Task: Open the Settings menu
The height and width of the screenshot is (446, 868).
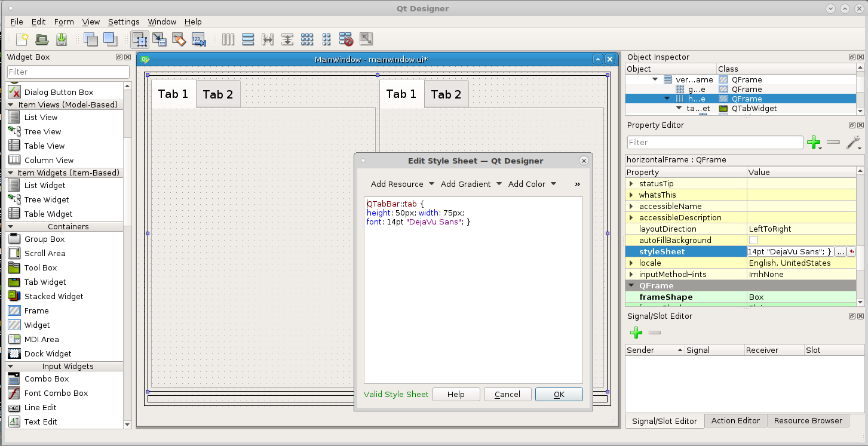Action: [124, 21]
